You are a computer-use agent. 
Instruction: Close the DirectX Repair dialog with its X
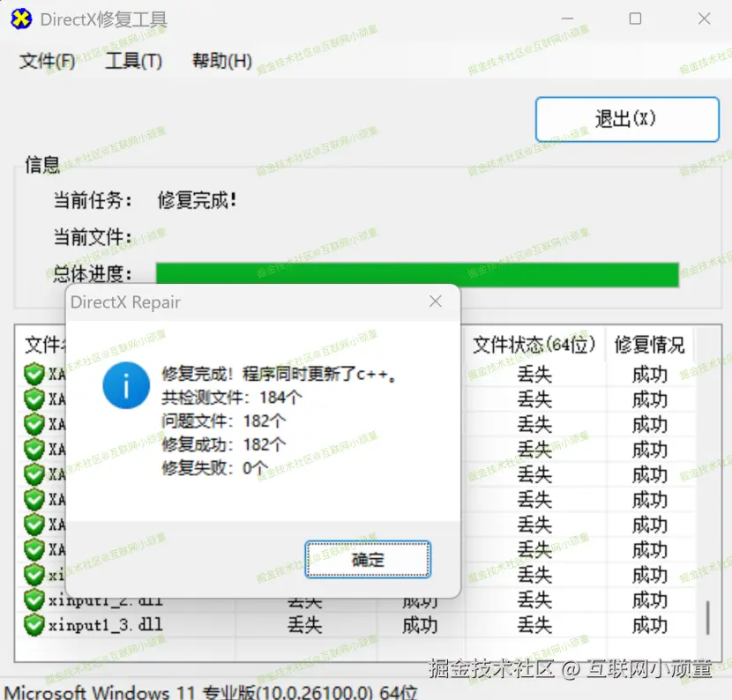coord(435,302)
